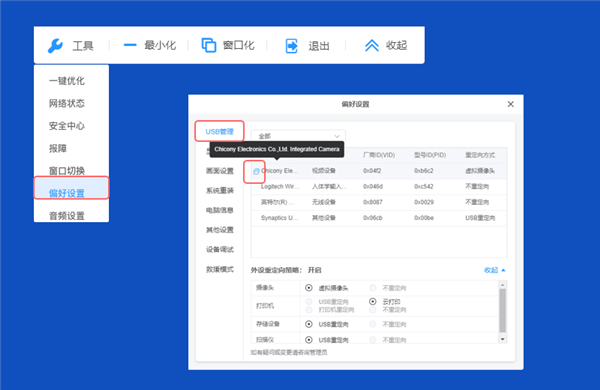Click the 厂商ID(VID) column header

click(379, 155)
